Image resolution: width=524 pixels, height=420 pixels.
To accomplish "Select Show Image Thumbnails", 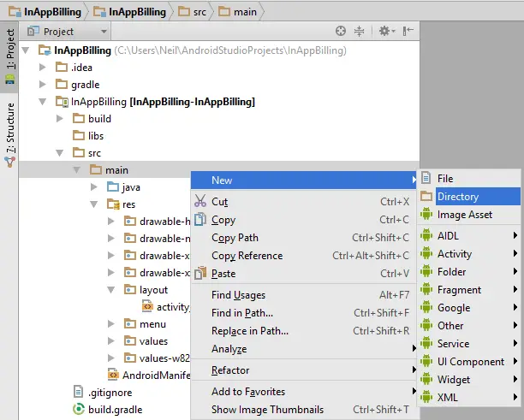I will (x=303, y=410).
